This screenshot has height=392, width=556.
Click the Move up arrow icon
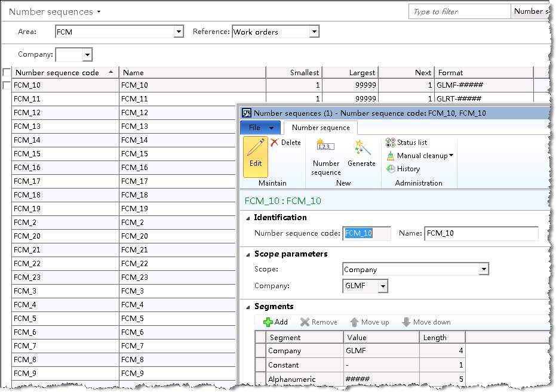click(x=354, y=322)
